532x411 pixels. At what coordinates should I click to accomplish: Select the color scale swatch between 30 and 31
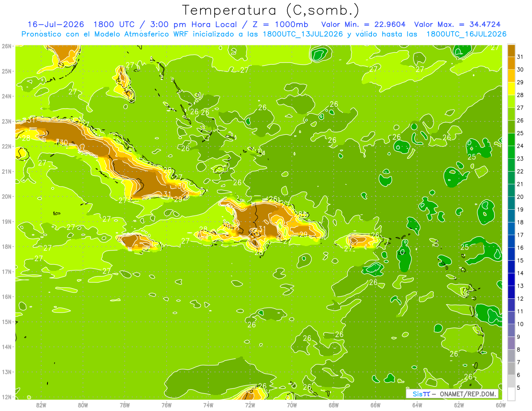coord(511,63)
